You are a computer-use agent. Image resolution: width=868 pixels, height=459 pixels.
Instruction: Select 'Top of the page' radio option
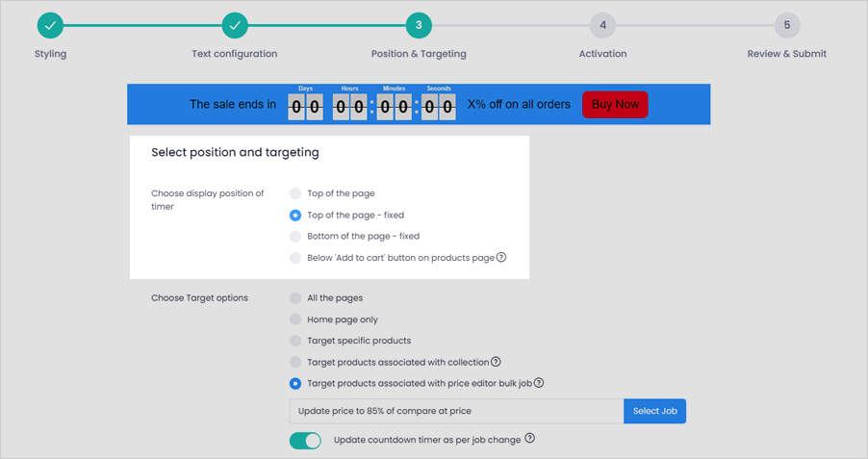point(295,193)
